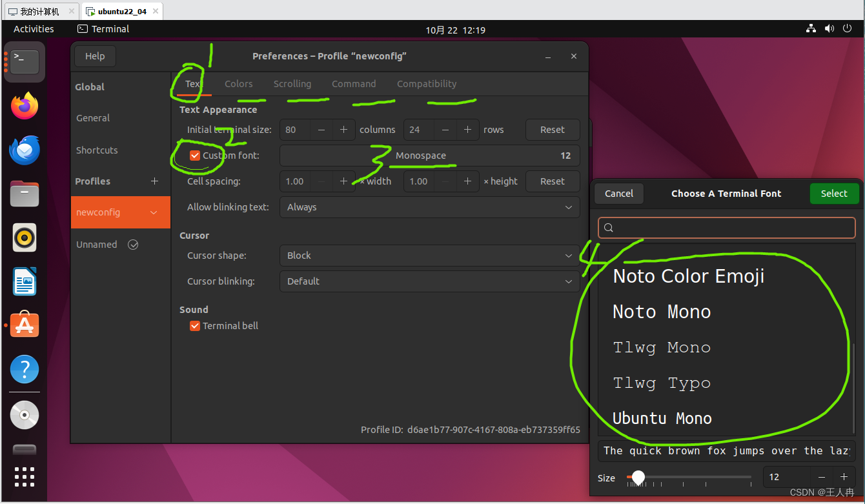
Task: Switch to the Colors tab
Action: 239,84
